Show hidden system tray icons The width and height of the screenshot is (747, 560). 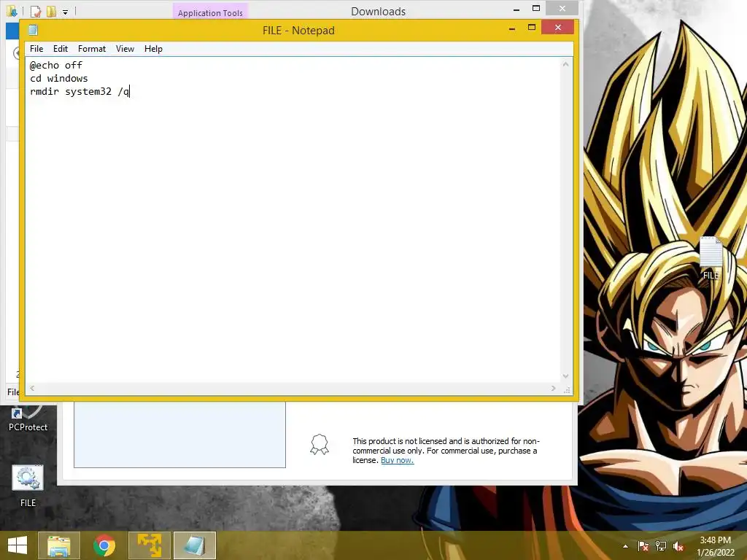click(625, 546)
